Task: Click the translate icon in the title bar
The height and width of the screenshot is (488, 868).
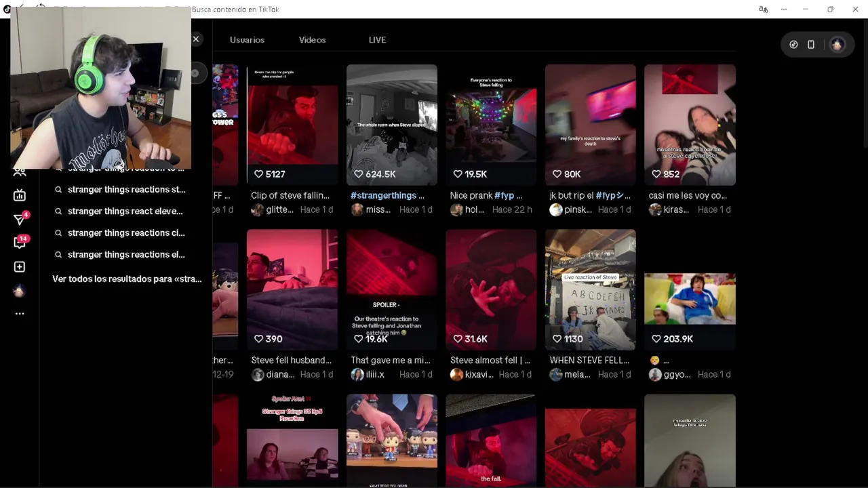Action: point(763,9)
